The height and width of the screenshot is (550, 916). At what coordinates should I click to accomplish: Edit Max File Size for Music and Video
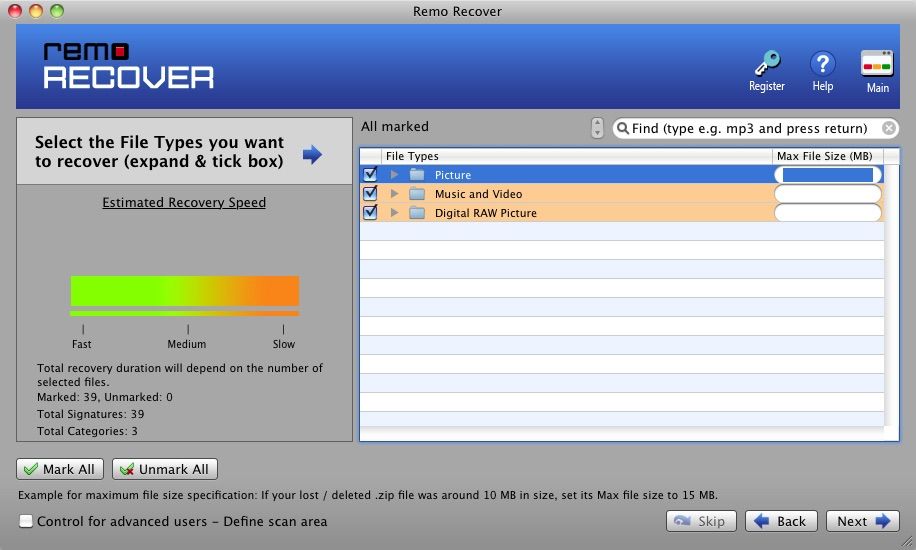tap(828, 194)
